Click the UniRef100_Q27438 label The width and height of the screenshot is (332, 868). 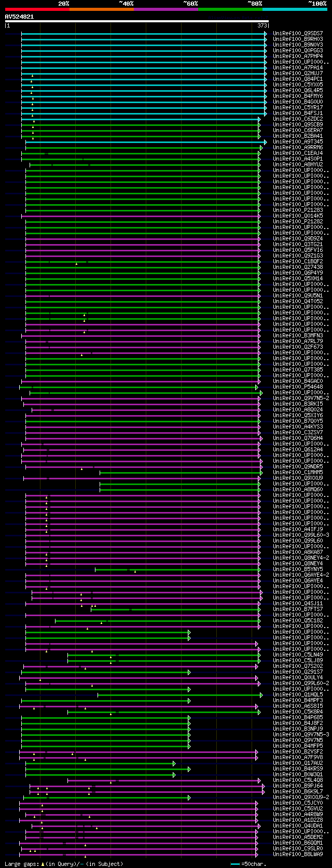pos(298,267)
